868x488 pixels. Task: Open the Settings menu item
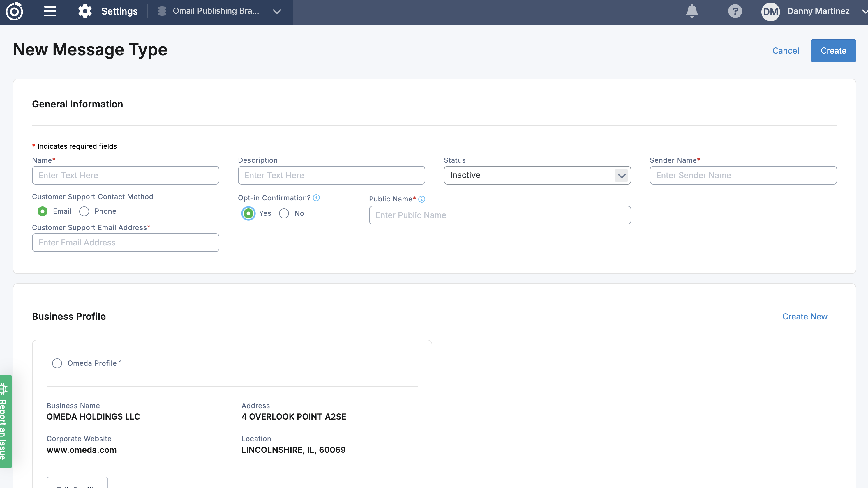click(119, 11)
